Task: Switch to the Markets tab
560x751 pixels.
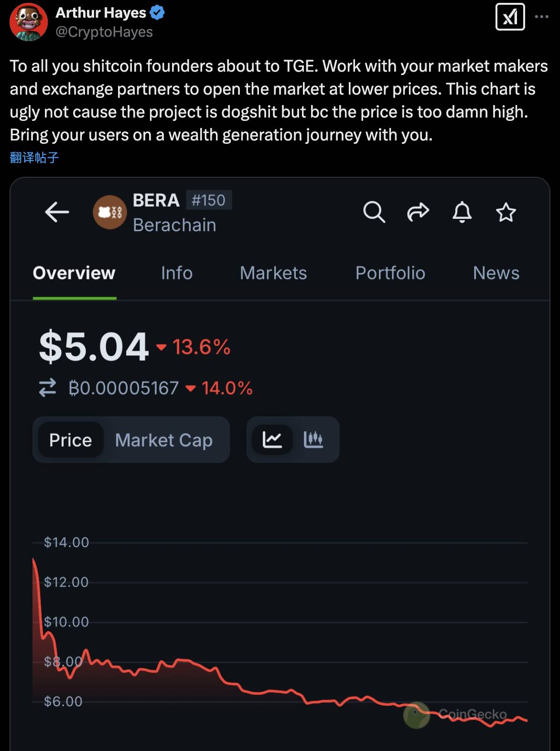Action: tap(273, 273)
